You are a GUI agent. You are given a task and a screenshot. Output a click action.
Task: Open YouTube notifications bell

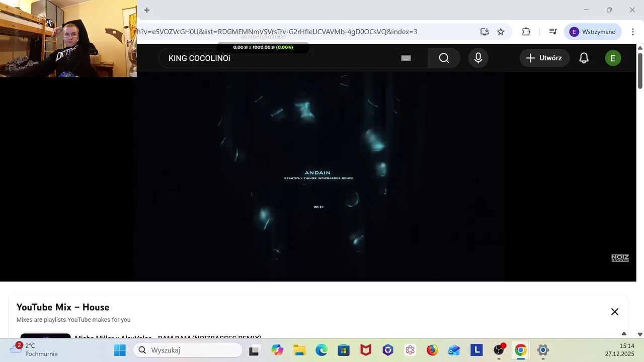coord(584,58)
